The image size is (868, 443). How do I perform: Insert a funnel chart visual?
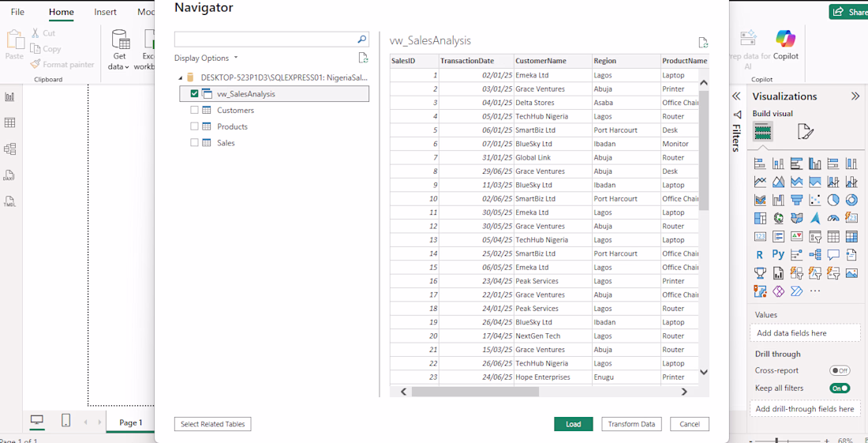click(797, 200)
